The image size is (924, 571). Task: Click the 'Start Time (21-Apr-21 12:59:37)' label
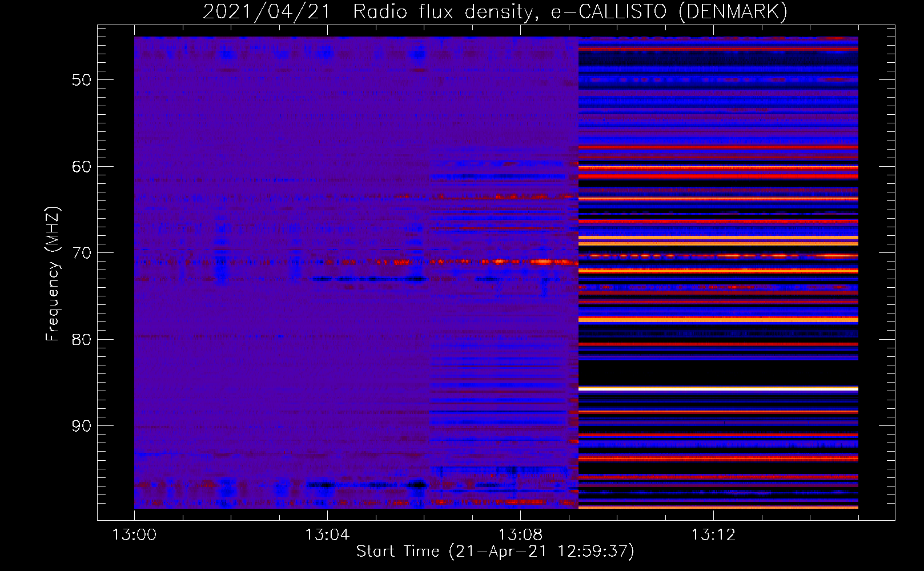click(x=495, y=552)
